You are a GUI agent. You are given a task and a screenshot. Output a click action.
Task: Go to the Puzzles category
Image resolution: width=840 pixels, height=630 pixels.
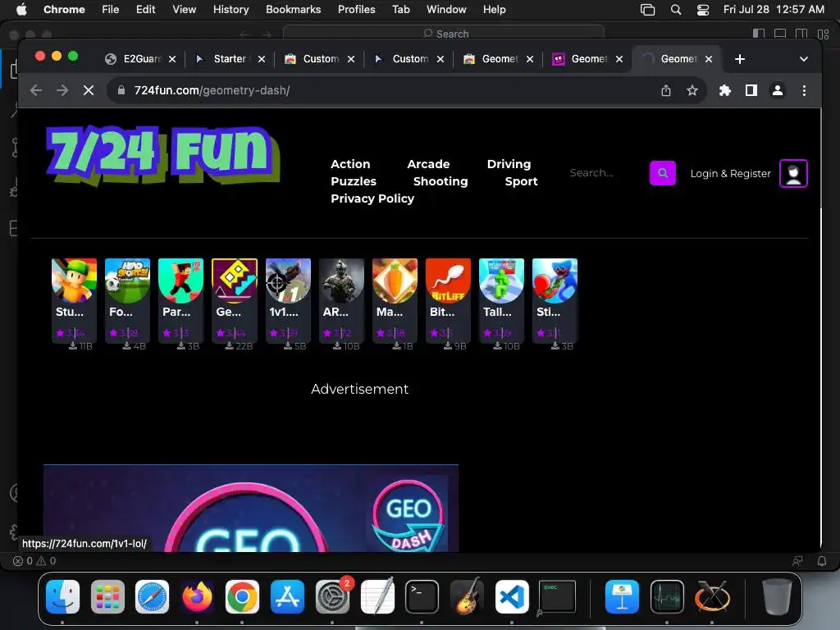click(353, 181)
